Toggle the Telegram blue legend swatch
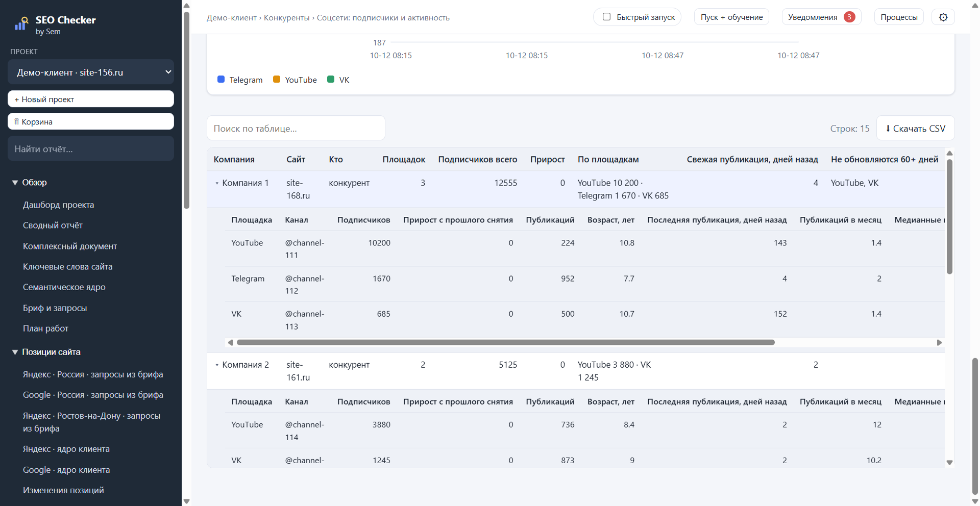 coord(221,79)
